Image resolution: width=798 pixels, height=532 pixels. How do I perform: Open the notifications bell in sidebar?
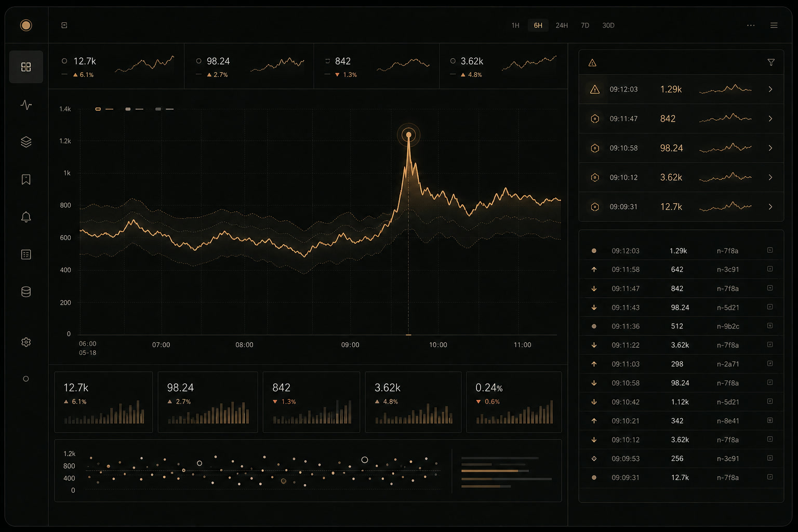(26, 217)
